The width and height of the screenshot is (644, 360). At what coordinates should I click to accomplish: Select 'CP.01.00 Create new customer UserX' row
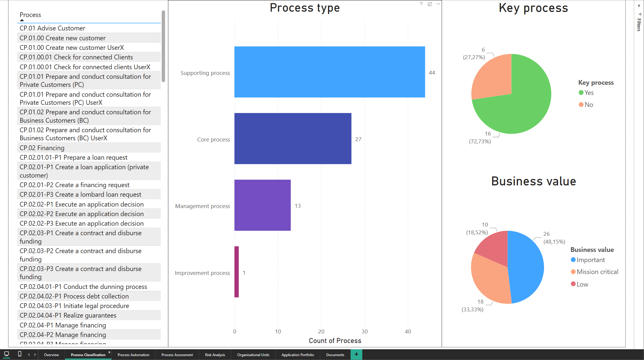[x=89, y=47]
